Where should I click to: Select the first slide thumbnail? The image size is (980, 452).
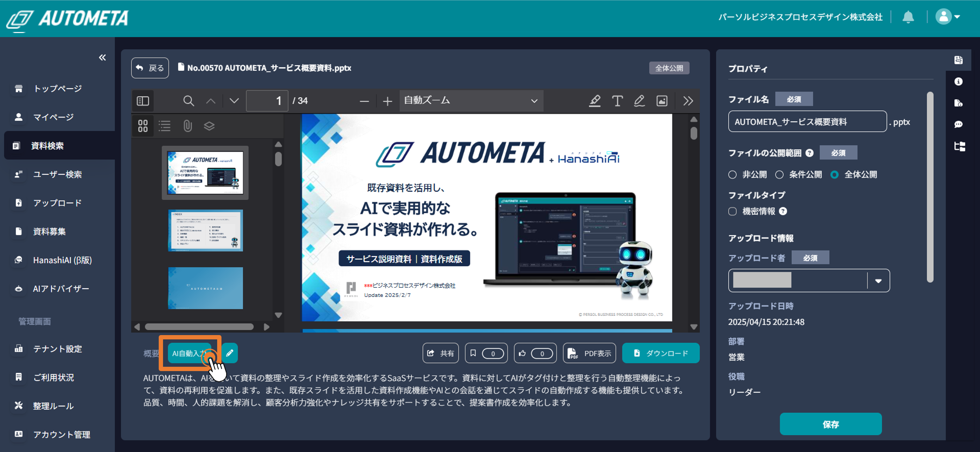(205, 173)
